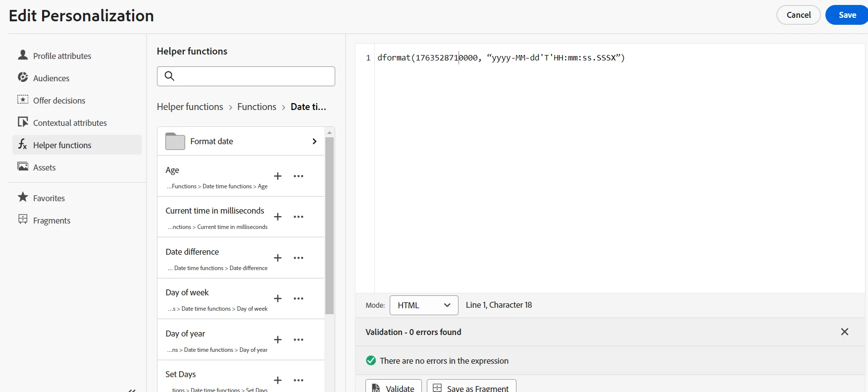
Task: Open more options for Date difference
Action: (299, 258)
